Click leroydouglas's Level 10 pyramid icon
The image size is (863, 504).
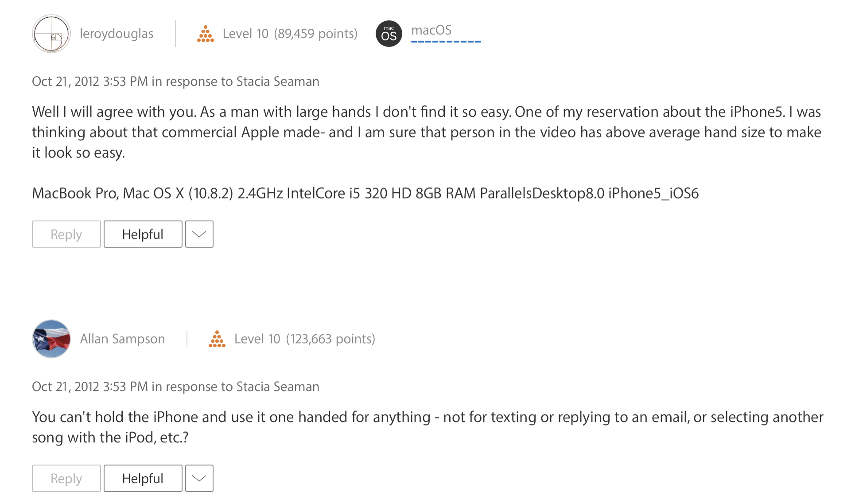[x=206, y=34]
